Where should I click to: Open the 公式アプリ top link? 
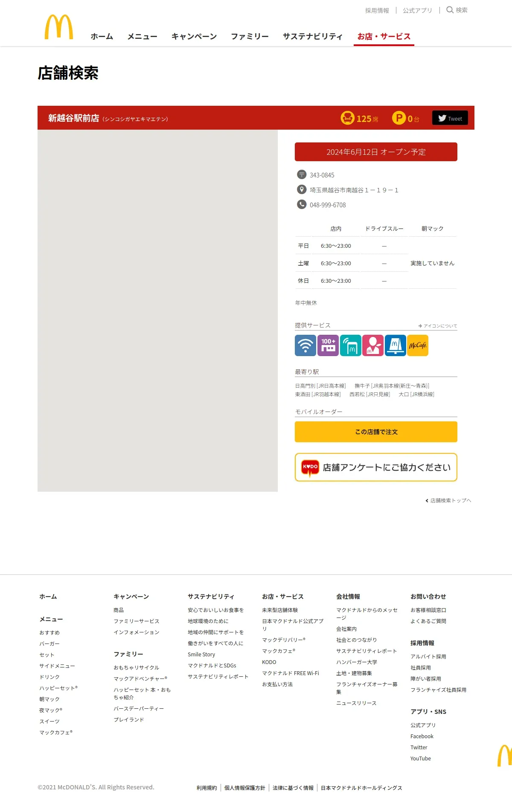(417, 10)
